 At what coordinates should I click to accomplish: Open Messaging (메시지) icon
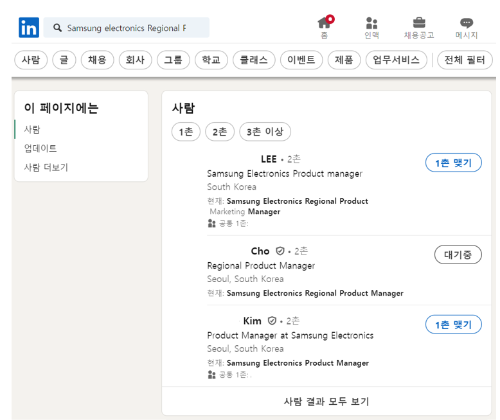(466, 23)
